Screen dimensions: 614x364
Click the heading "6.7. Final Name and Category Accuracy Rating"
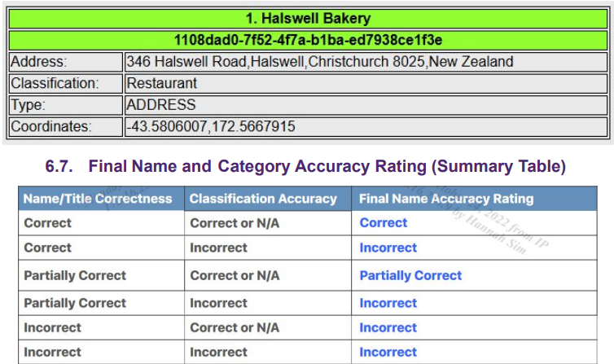tap(306, 166)
